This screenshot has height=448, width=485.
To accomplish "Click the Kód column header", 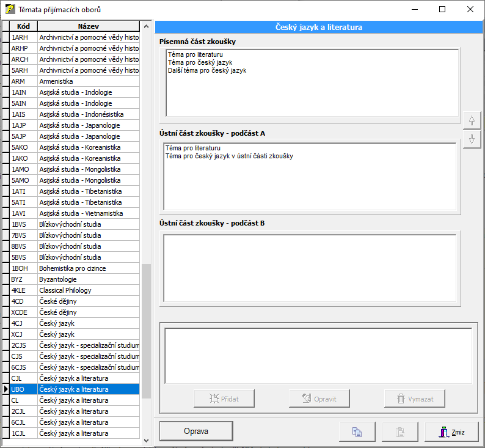I will (24, 26).
